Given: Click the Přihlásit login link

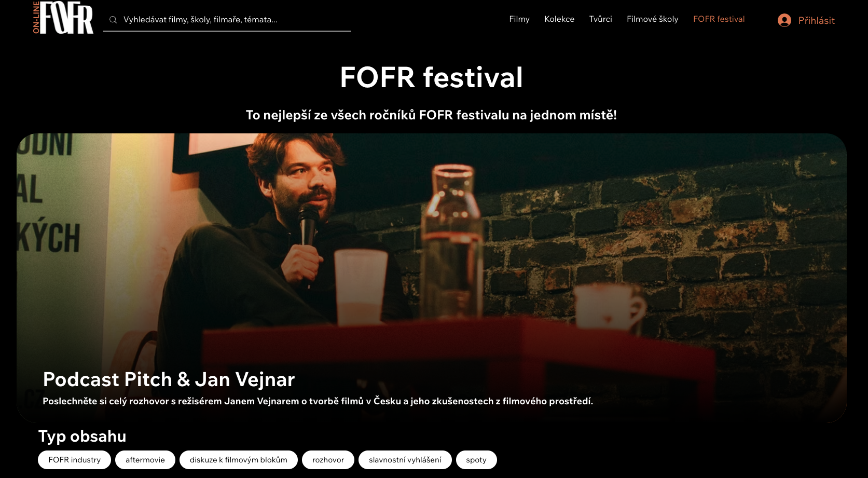Looking at the screenshot, I should (816, 21).
